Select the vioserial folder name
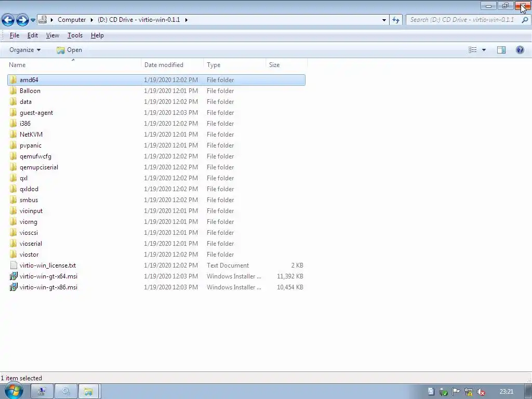 tap(31, 243)
